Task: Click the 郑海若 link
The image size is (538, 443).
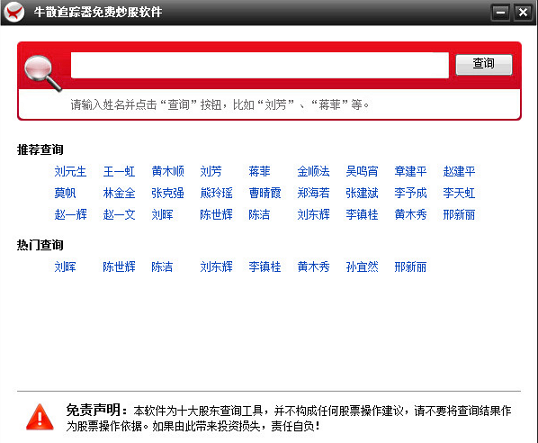Action: (x=313, y=193)
